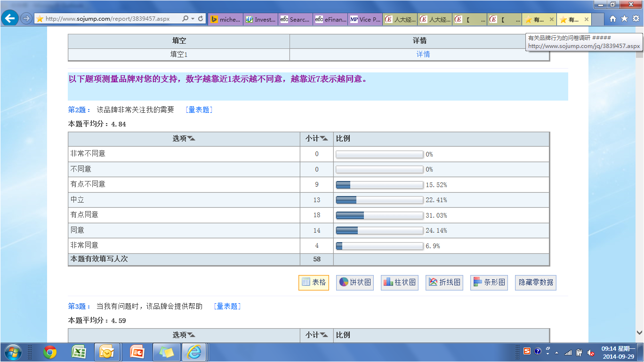Click the 填空1 table cell

(x=179, y=55)
